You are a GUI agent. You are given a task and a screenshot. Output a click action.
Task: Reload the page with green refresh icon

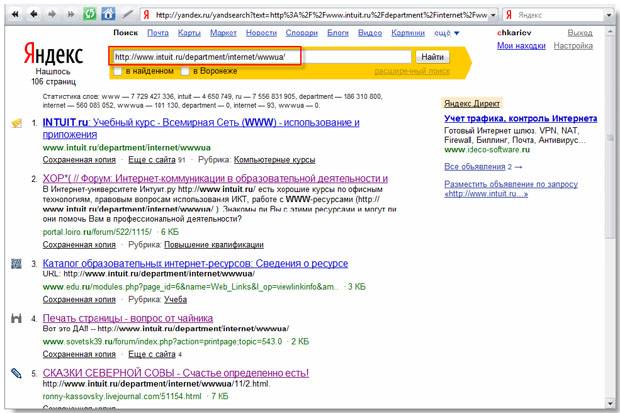(90, 14)
